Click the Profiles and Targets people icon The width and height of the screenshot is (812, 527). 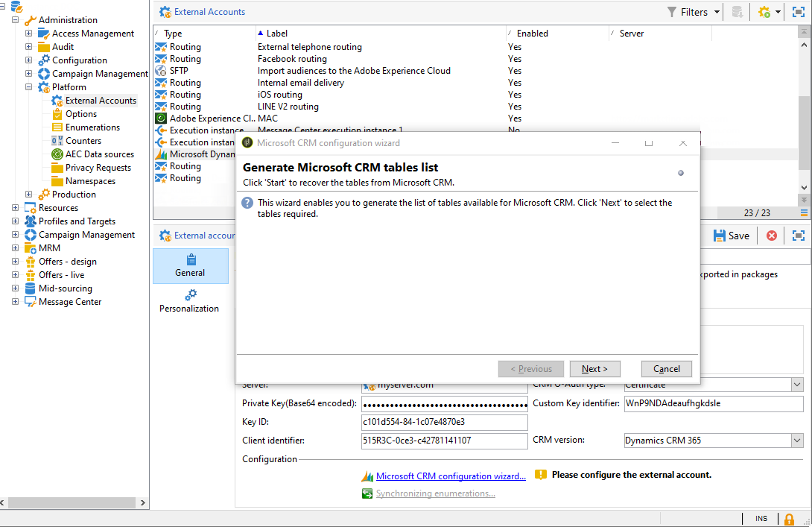[x=31, y=221]
